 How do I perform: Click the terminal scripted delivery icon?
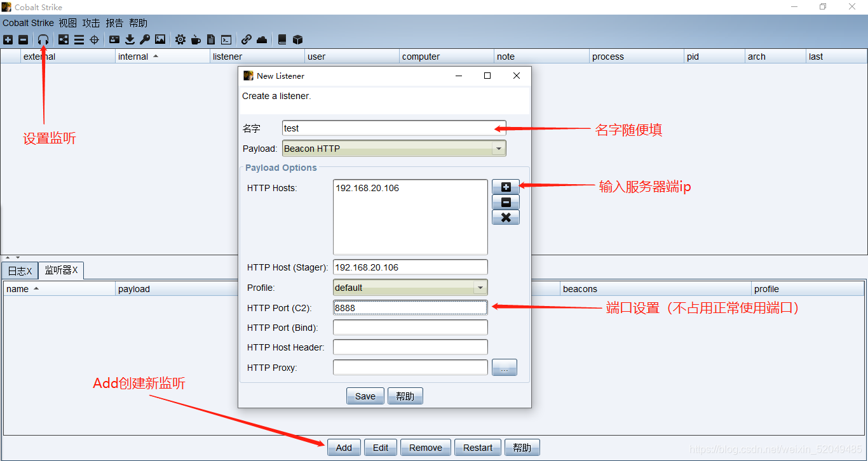click(226, 39)
